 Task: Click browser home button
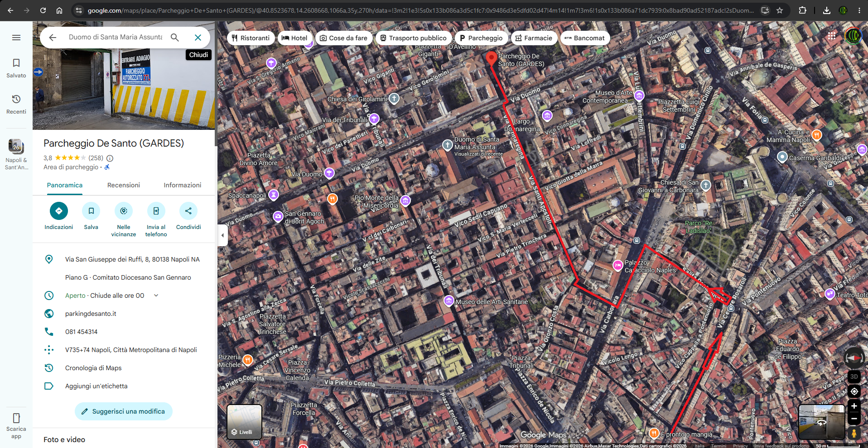point(59,10)
